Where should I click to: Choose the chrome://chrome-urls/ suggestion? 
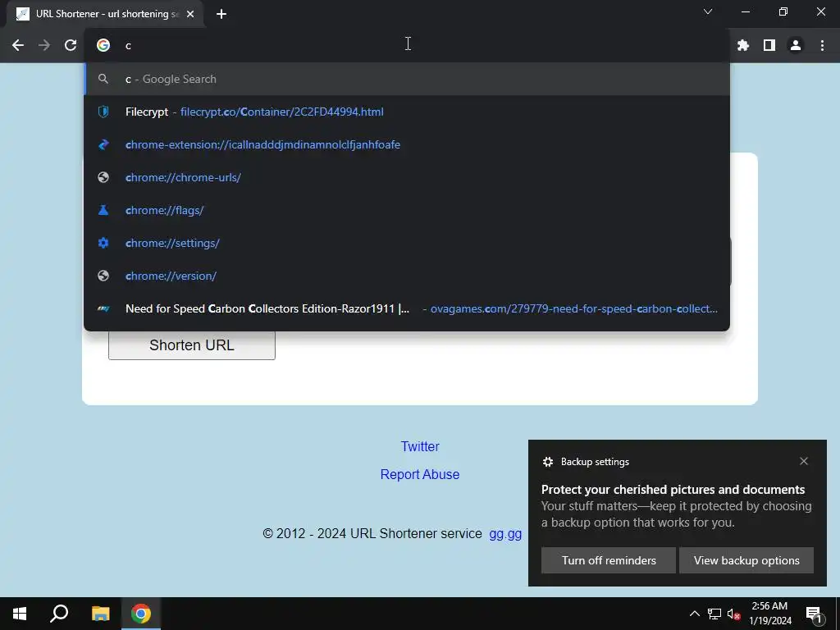[407, 177]
